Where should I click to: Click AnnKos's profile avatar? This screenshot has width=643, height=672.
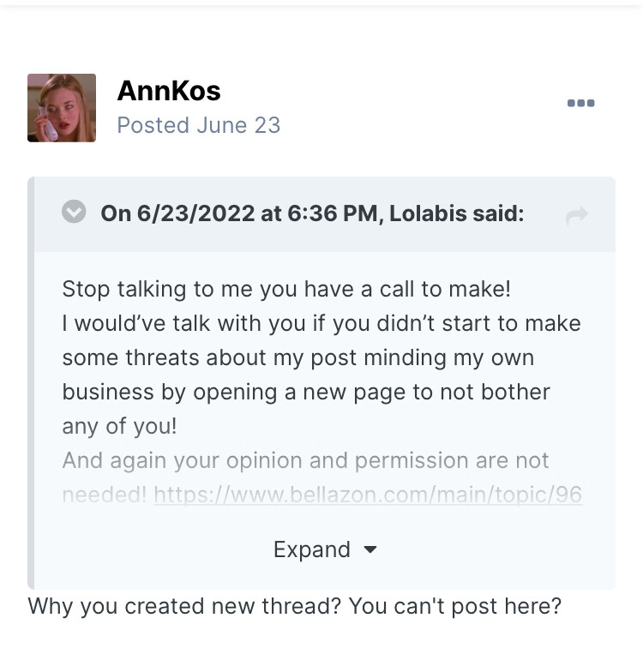62,108
